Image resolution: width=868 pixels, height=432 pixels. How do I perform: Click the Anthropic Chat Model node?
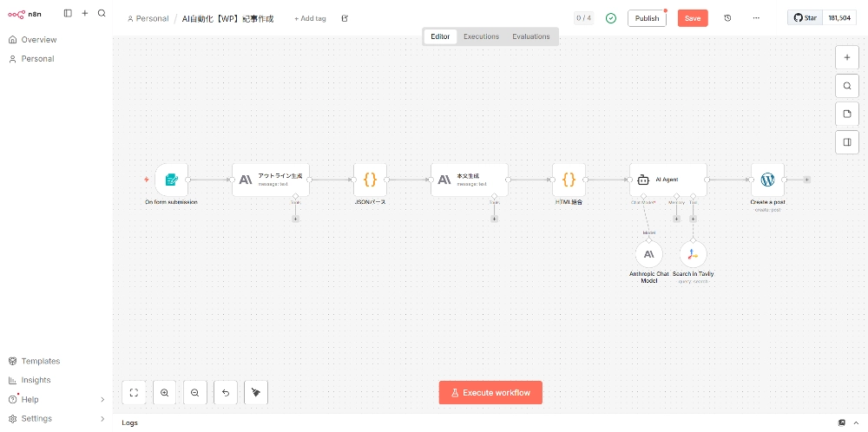648,254
